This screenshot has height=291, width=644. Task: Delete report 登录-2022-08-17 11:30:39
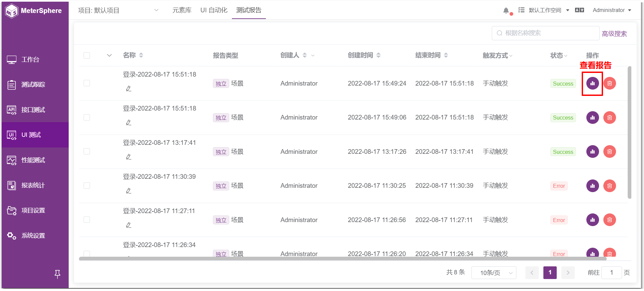609,186
